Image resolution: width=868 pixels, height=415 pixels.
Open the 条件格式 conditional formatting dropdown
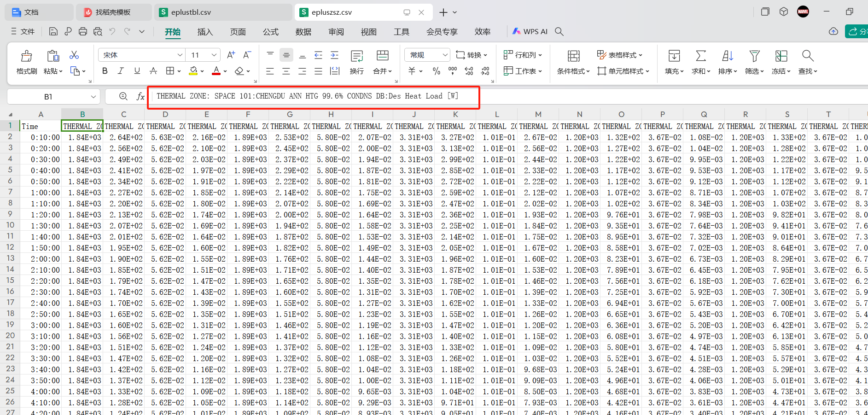coord(573,71)
